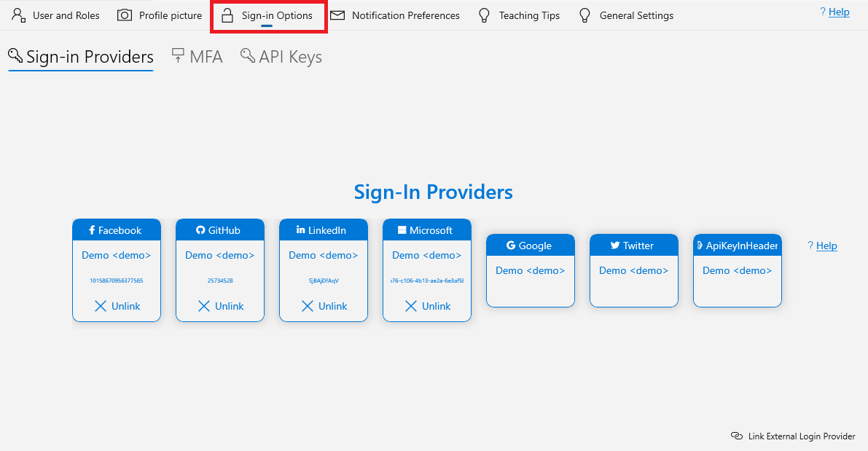Click the lightbulb icon beside General Settings
The image size is (868, 451).
point(584,15)
